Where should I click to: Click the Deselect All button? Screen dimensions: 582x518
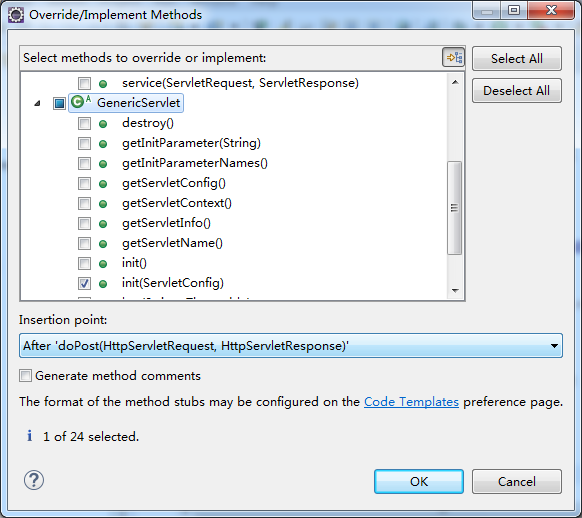[x=517, y=91]
